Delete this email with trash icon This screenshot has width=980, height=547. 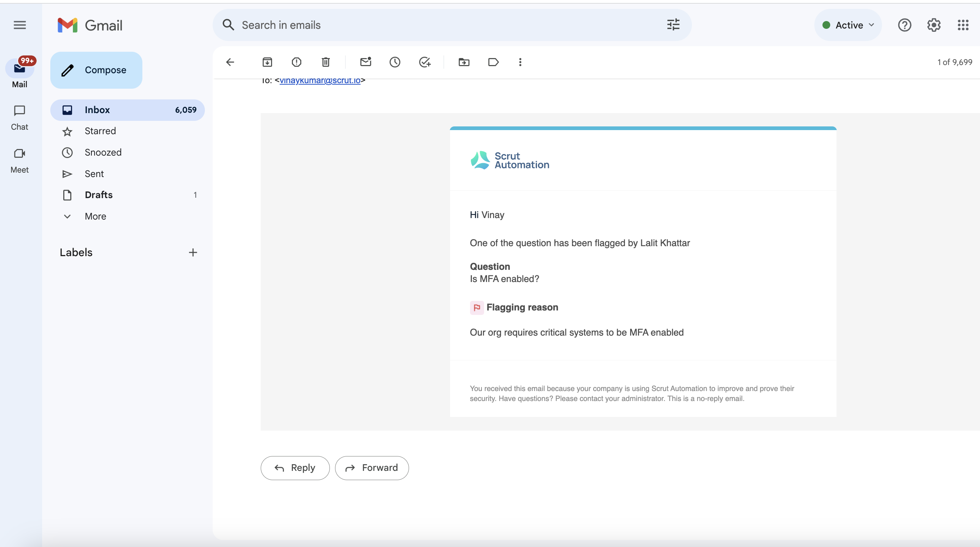click(326, 62)
